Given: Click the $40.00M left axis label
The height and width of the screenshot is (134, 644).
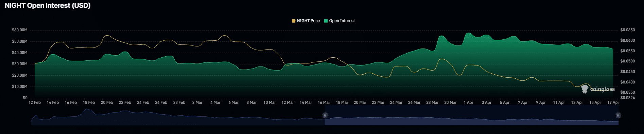Looking at the screenshot, I should point(20,53).
